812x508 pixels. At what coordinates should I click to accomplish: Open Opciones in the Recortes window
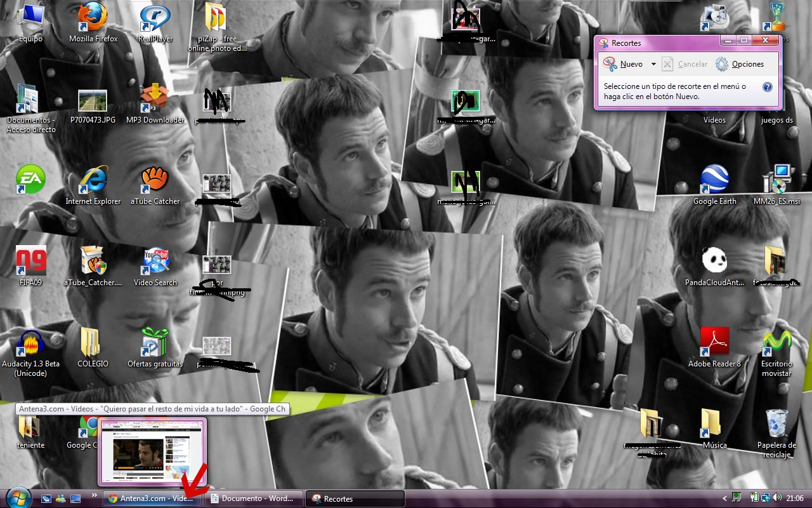point(740,64)
